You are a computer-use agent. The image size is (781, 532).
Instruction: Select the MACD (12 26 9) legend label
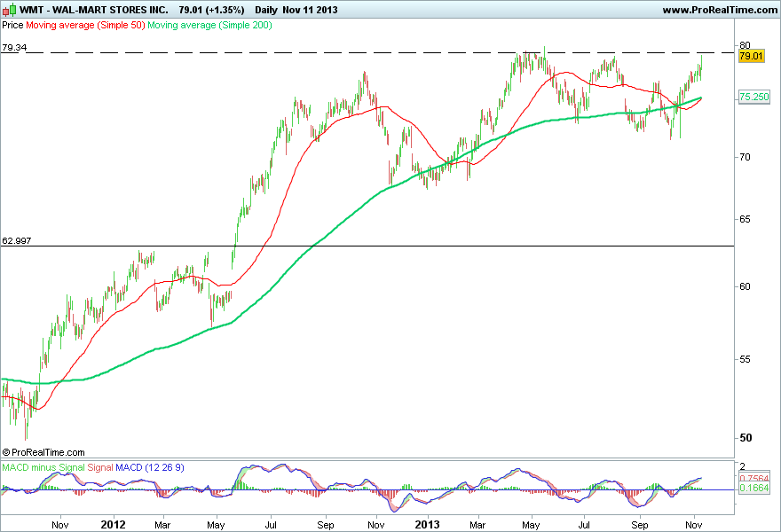150,467
